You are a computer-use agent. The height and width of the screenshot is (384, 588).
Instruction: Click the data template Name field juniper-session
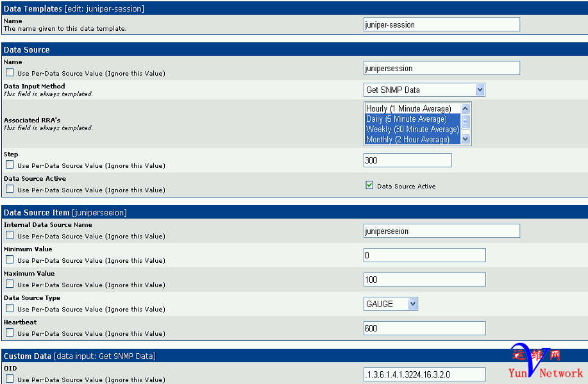click(x=441, y=25)
